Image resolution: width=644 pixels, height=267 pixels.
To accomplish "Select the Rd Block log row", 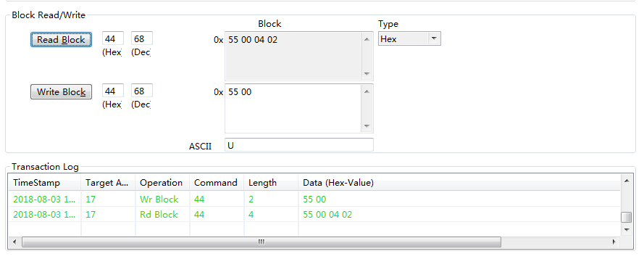I will click(314, 214).
